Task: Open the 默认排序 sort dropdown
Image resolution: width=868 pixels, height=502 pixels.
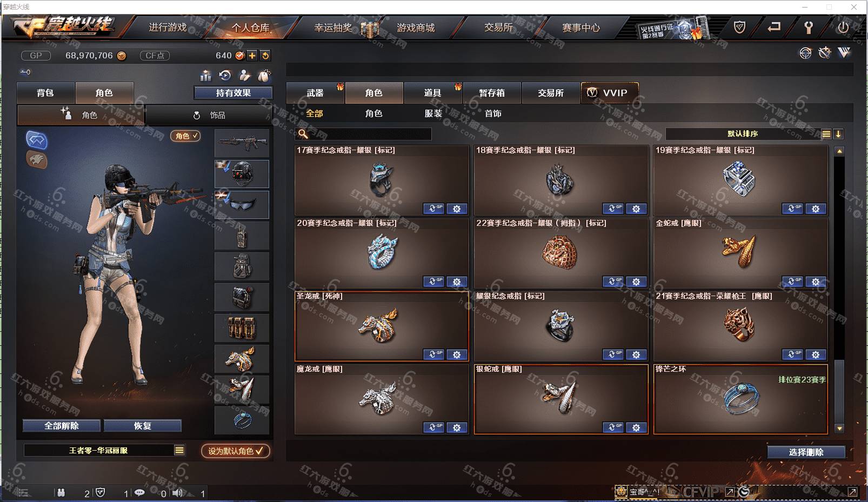Action: [x=743, y=134]
